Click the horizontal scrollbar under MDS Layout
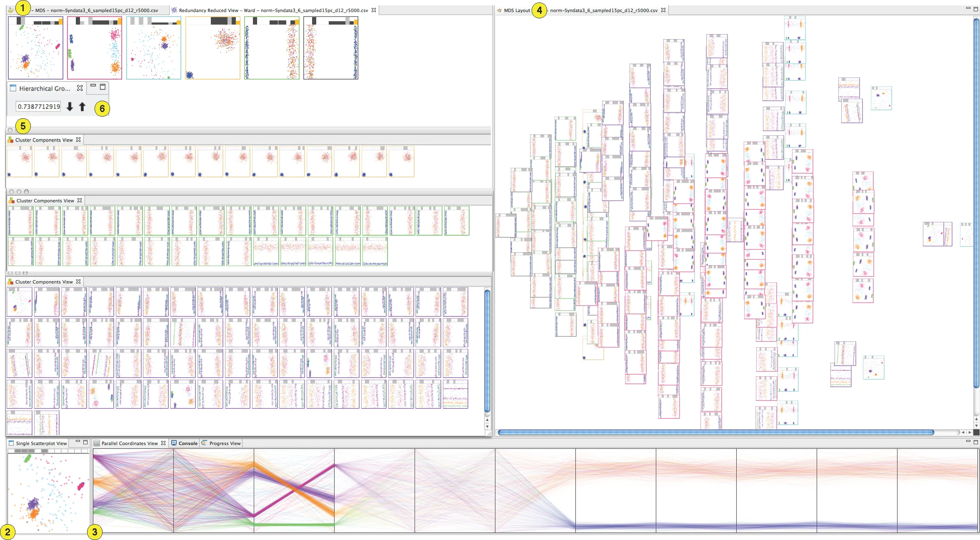This screenshot has width=980, height=540. (715, 432)
